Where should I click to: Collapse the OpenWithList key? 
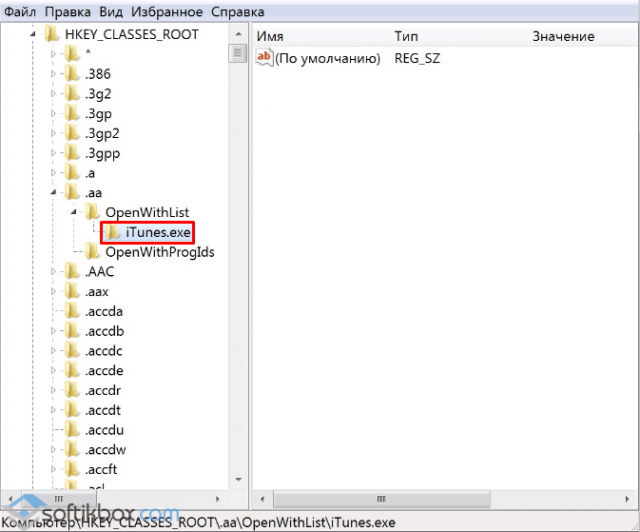(73, 212)
